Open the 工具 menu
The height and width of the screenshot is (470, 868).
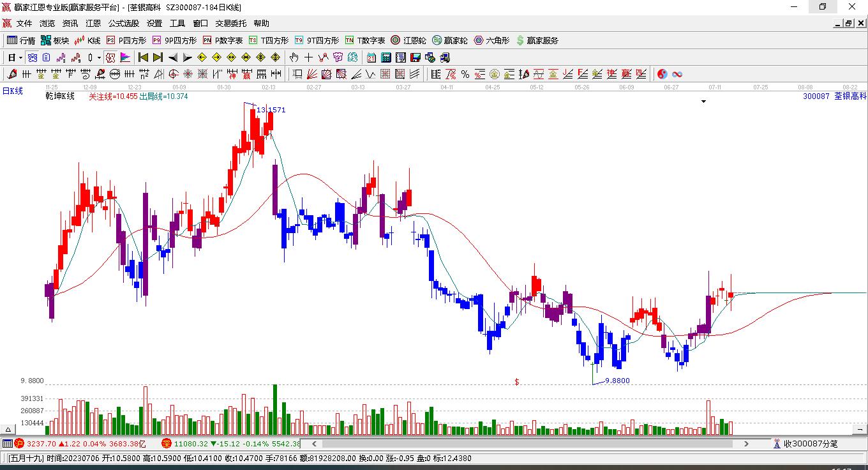[x=177, y=24]
